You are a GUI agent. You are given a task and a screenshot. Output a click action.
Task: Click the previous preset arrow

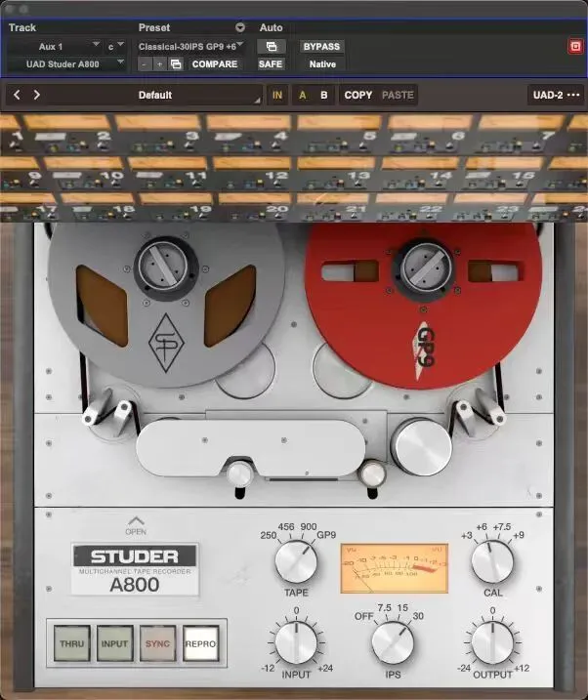click(x=17, y=95)
